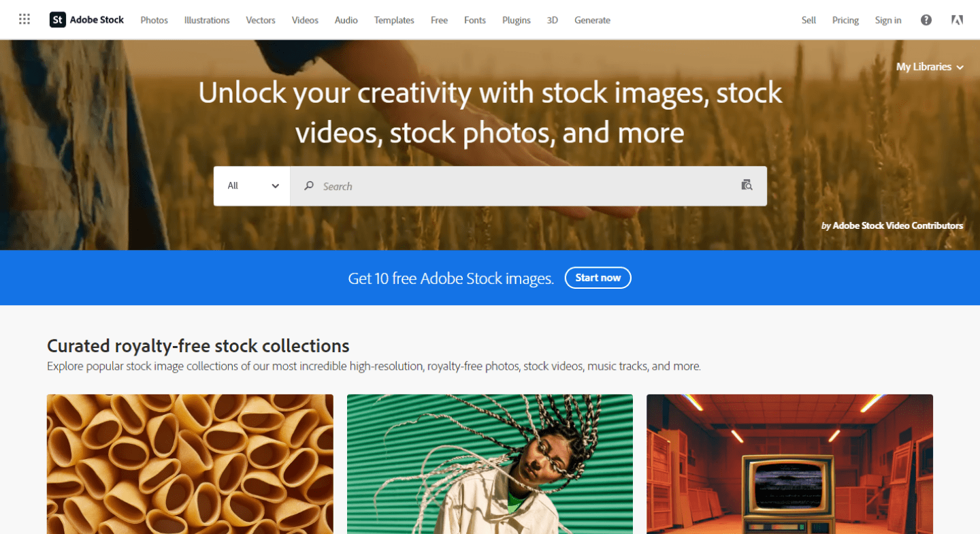
Task: Open the Adobe apps grid launcher
Action: 24,20
